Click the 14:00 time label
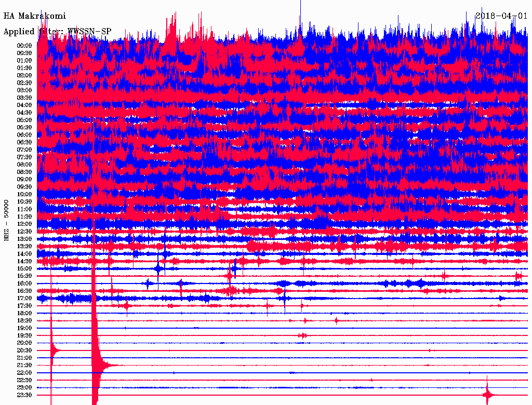This screenshot has height=405, width=532. (24, 254)
